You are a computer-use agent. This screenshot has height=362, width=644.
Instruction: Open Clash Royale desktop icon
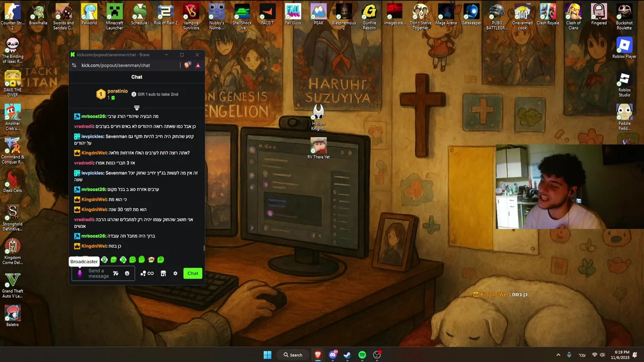coord(548,15)
